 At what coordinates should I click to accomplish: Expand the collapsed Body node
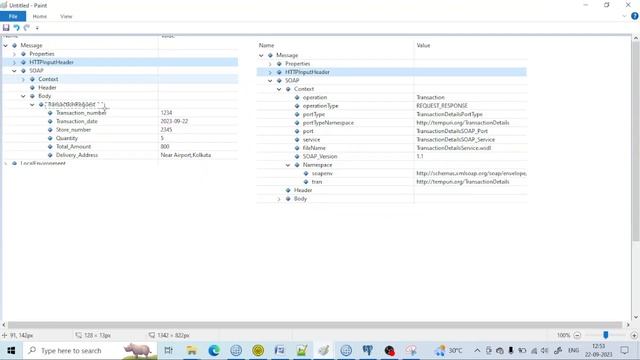[279, 199]
